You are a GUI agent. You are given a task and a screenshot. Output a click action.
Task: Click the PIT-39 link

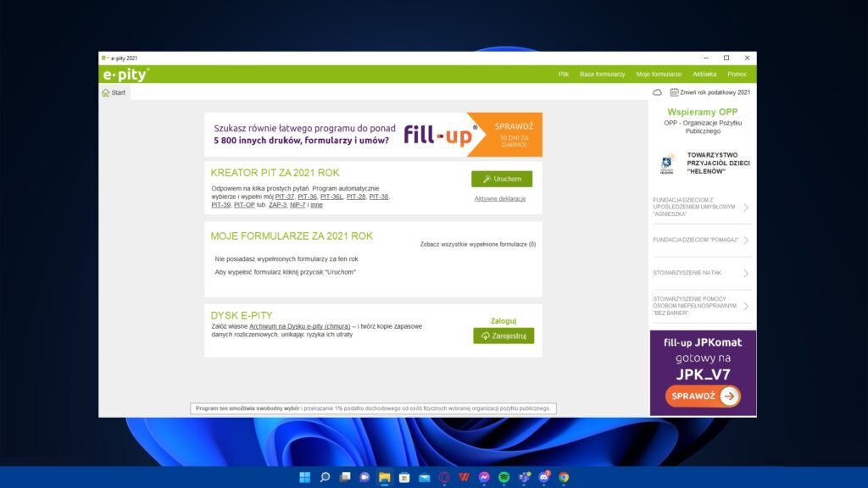(221, 205)
